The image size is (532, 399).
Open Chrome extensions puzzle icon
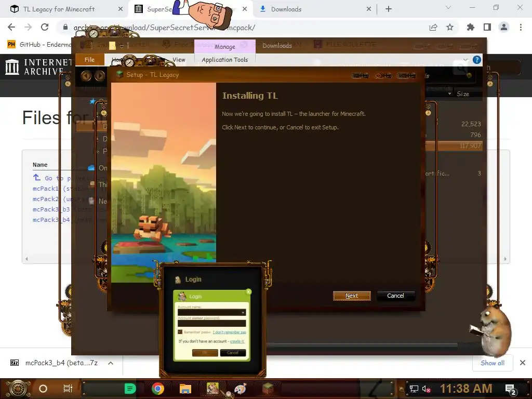click(471, 27)
